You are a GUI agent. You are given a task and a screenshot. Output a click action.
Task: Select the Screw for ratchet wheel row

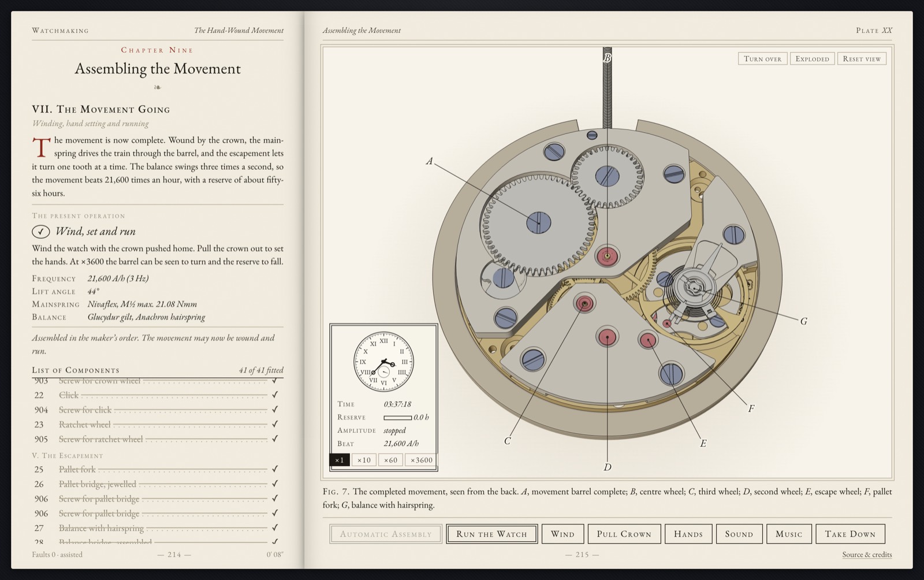point(158,439)
